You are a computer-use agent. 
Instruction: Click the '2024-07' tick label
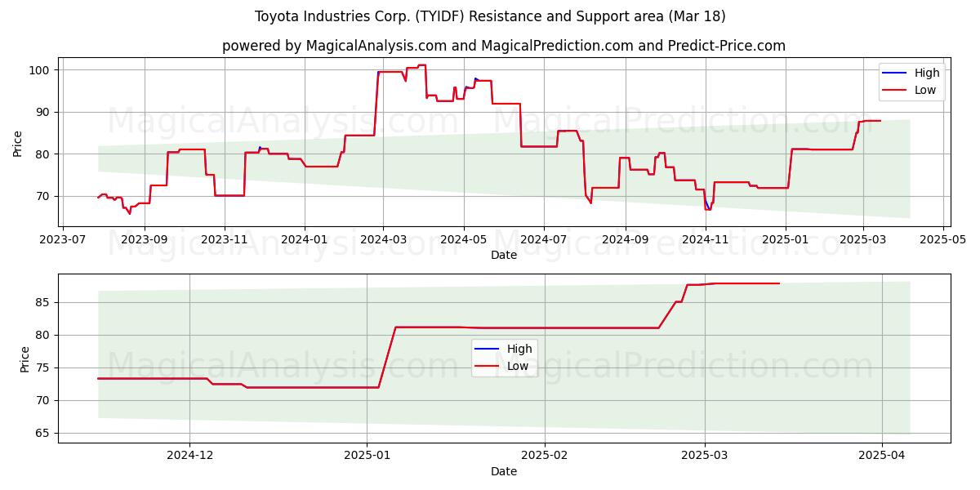(544, 239)
